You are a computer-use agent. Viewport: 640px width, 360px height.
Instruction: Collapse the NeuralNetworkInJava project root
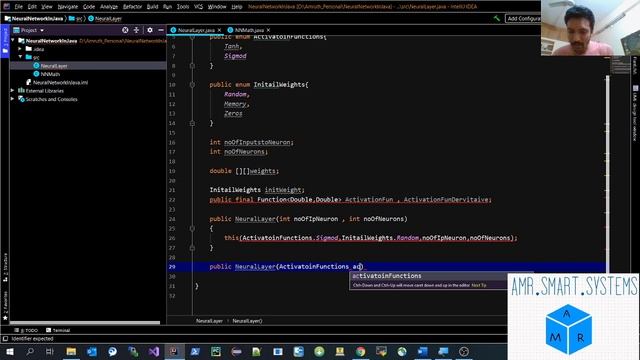pyautogui.click(x=13, y=41)
